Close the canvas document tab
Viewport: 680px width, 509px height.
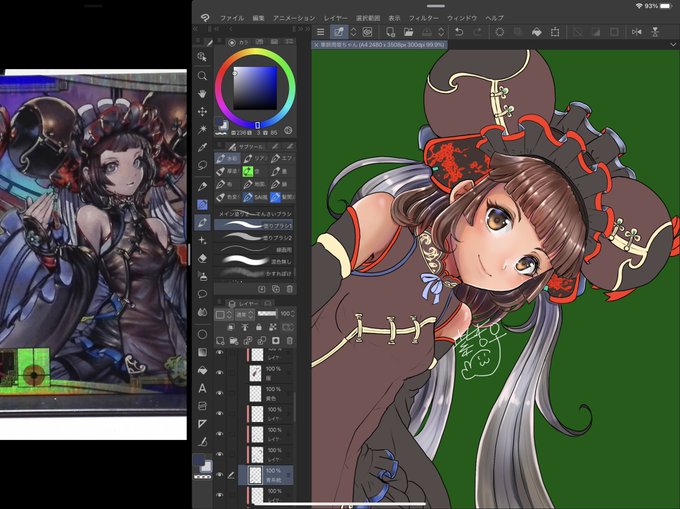click(316, 45)
